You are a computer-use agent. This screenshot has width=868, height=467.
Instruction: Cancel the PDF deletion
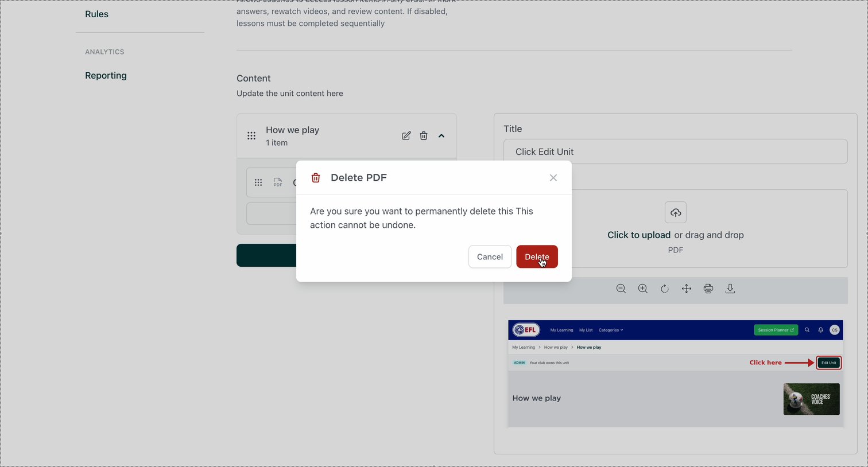(490, 256)
